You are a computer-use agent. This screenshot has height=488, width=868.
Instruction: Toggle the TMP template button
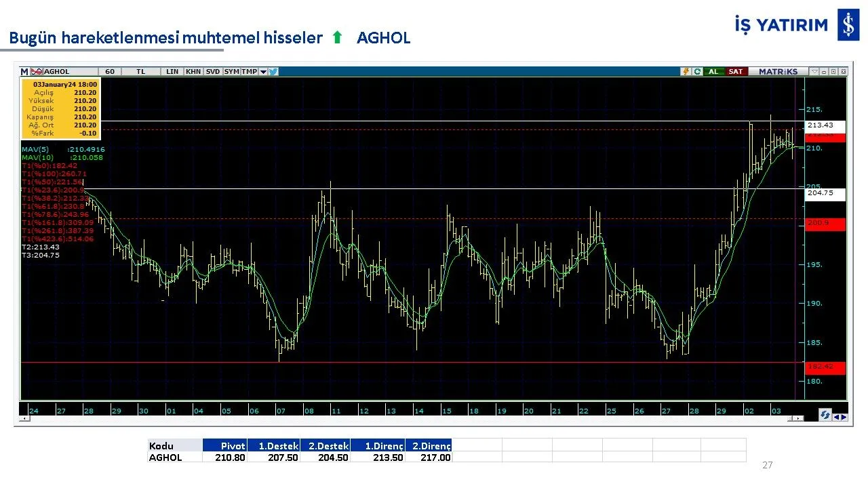(x=249, y=71)
